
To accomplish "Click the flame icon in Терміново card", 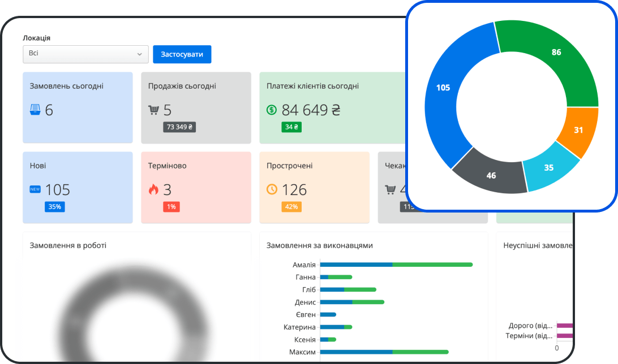I will tap(153, 189).
